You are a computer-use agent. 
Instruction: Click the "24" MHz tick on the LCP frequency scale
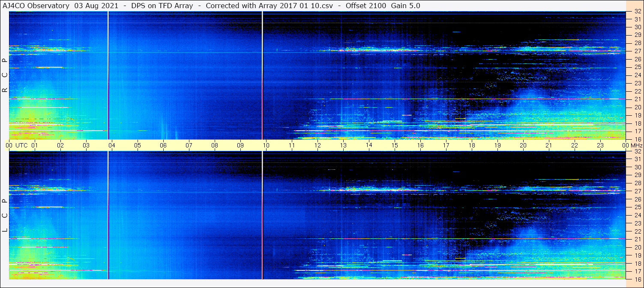(x=637, y=215)
